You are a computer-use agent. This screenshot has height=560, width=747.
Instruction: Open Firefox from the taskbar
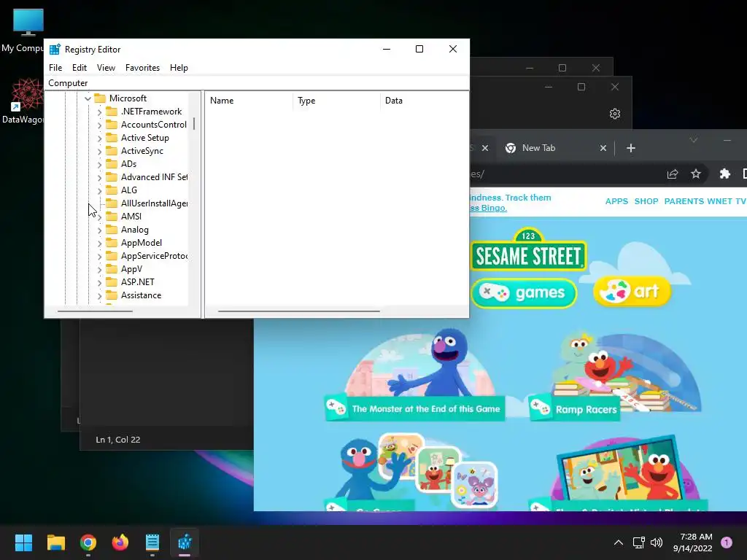pyautogui.click(x=120, y=542)
